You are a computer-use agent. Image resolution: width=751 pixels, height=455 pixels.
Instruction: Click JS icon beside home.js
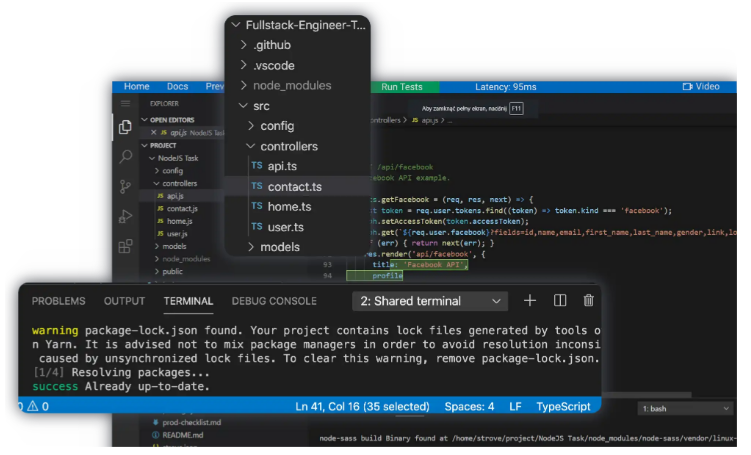(x=160, y=221)
